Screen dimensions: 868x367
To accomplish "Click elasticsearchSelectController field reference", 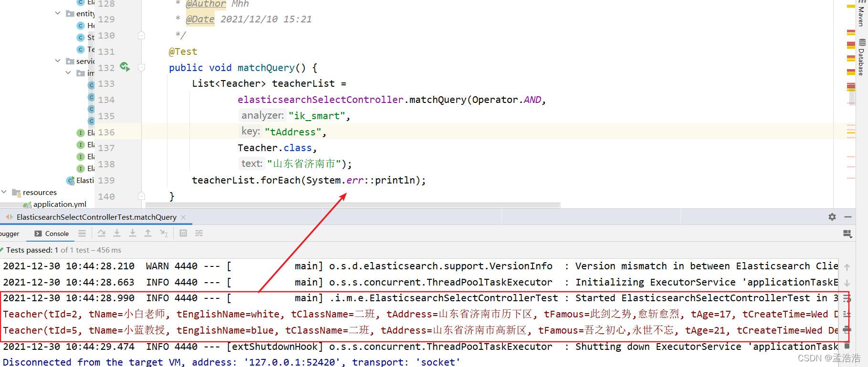I will 321,100.
